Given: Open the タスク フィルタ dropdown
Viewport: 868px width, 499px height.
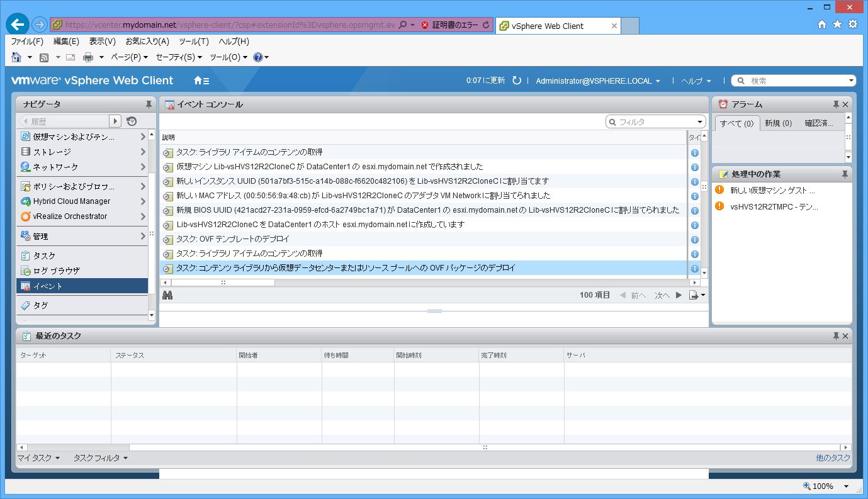Looking at the screenshot, I should pos(101,458).
